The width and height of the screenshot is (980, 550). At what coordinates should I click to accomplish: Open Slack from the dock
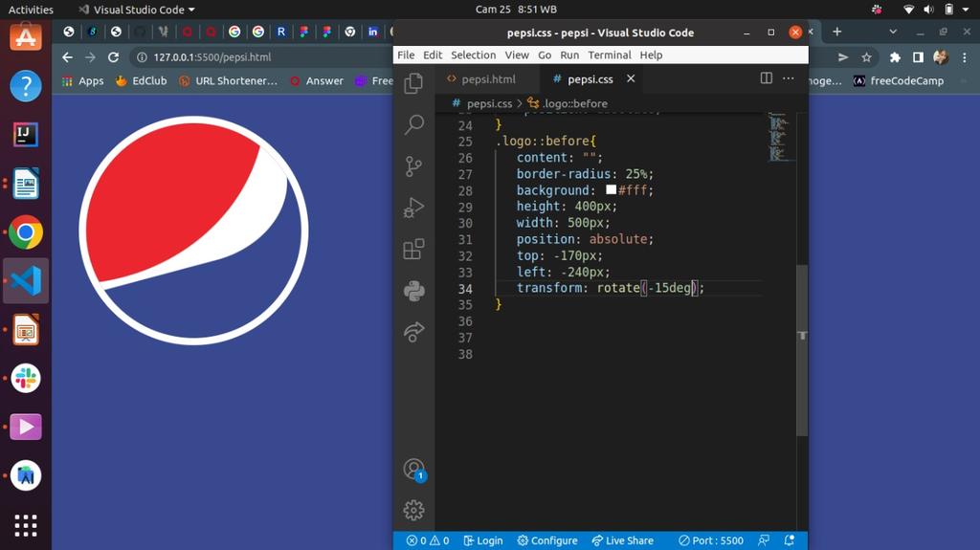tap(26, 378)
